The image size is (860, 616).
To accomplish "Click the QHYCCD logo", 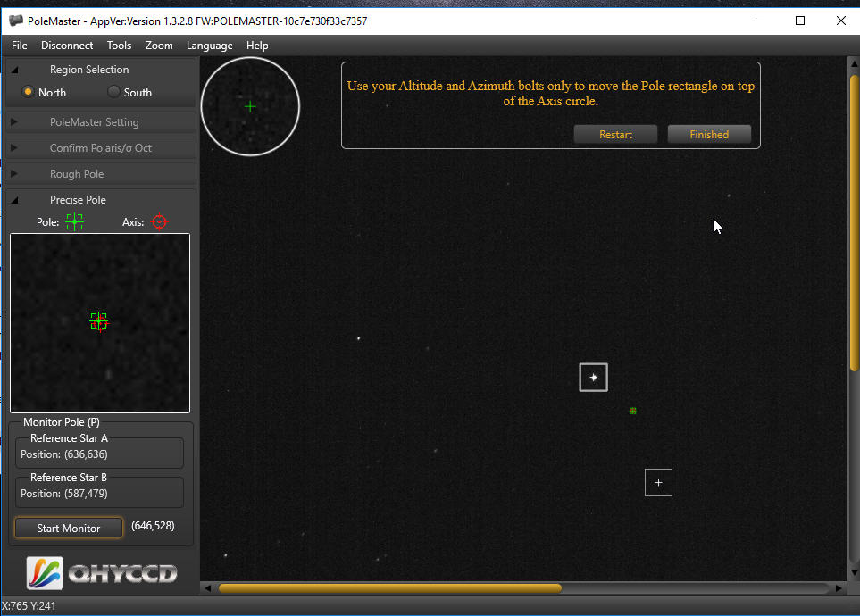I will coord(101,573).
